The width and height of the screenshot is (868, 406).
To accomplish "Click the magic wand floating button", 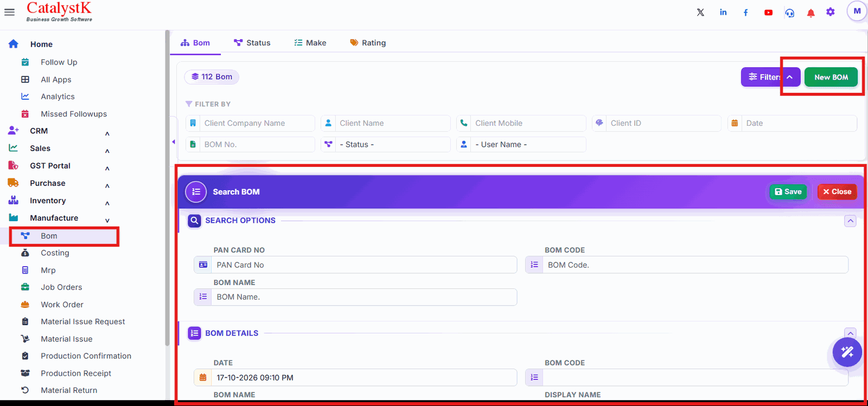I will click(847, 352).
